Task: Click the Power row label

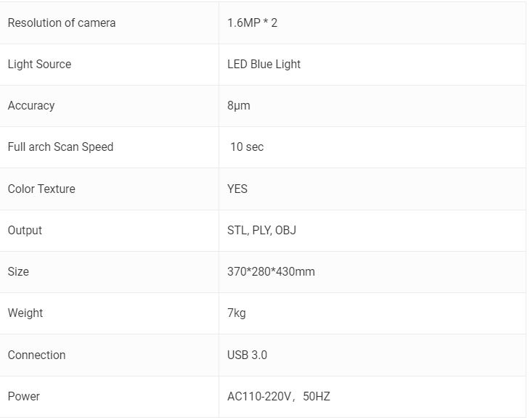Action: [24, 396]
